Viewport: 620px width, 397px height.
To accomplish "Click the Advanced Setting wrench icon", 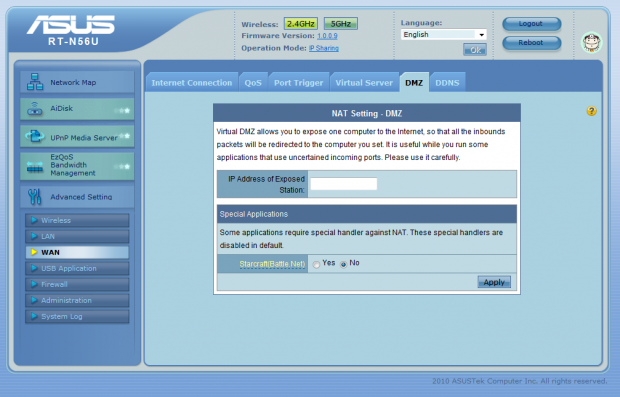I will point(35,197).
